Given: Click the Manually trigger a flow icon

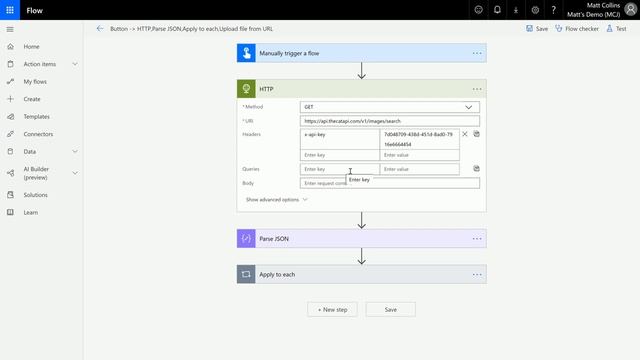Looking at the screenshot, I should pyautogui.click(x=246, y=53).
